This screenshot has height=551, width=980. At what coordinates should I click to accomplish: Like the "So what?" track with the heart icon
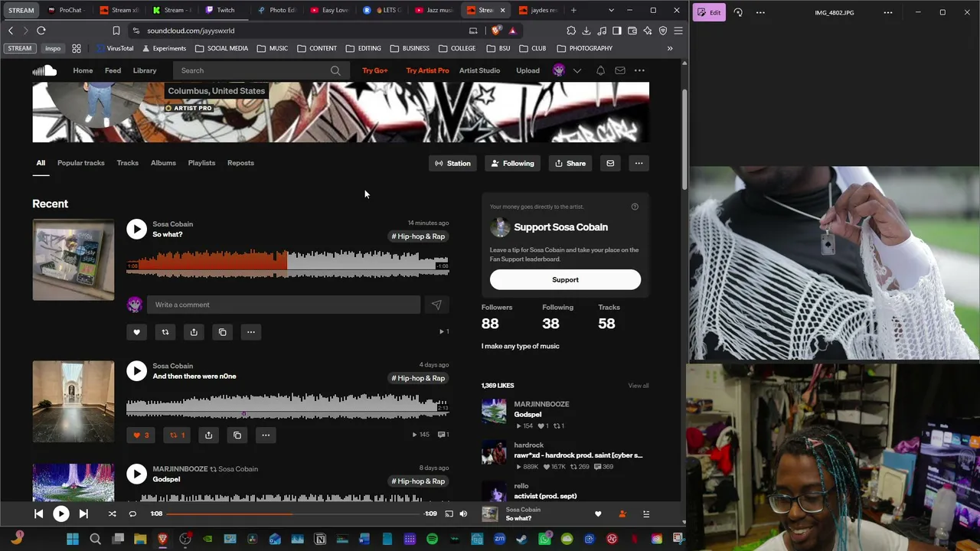click(136, 332)
